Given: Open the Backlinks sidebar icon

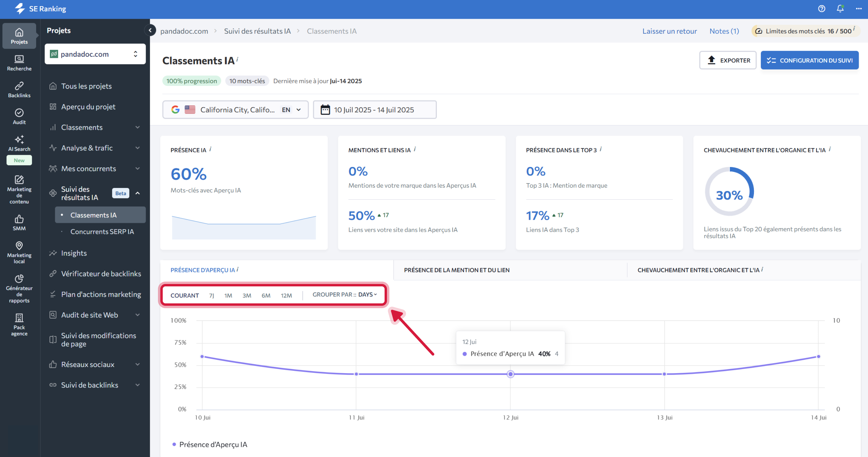Looking at the screenshot, I should [x=19, y=90].
